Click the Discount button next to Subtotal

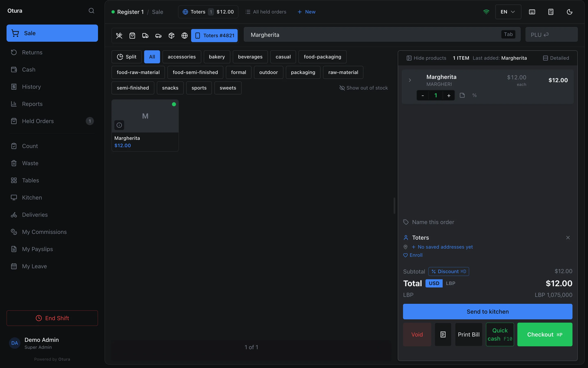(449, 271)
